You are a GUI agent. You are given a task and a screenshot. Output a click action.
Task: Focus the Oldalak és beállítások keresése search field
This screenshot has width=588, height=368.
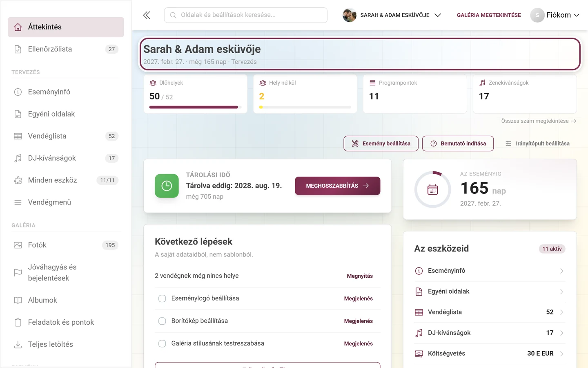pyautogui.click(x=246, y=15)
